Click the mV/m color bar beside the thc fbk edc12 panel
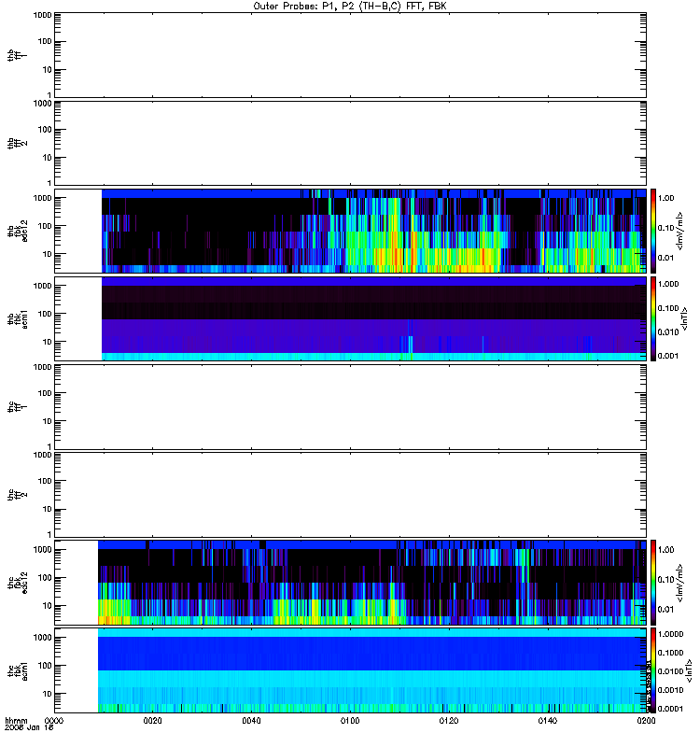The image size is (700, 747). click(653, 582)
